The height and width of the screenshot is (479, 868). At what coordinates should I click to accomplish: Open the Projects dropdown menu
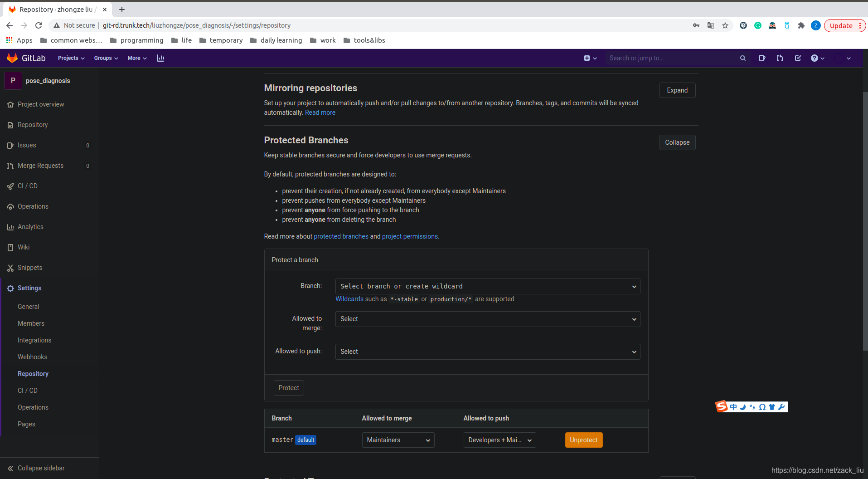tap(71, 58)
